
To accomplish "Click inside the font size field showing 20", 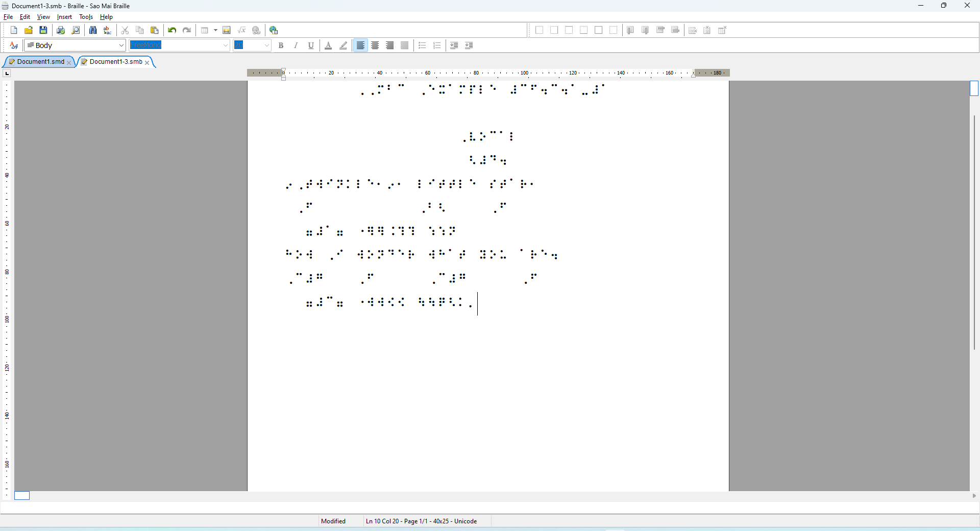I will click(x=248, y=45).
